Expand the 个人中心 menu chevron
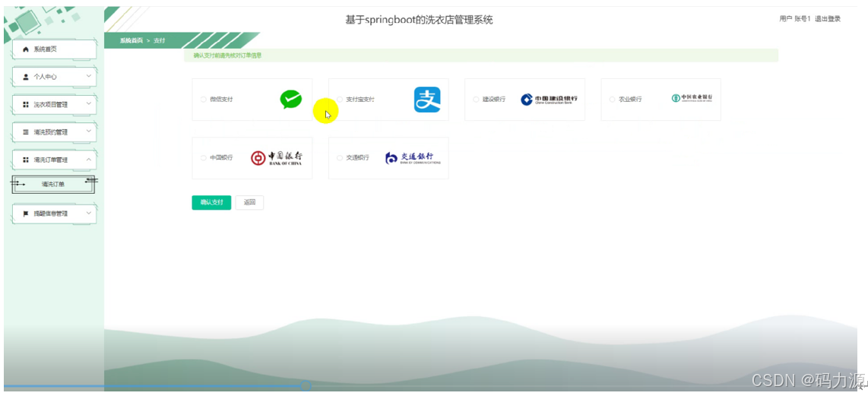The width and height of the screenshot is (868, 396). (89, 77)
